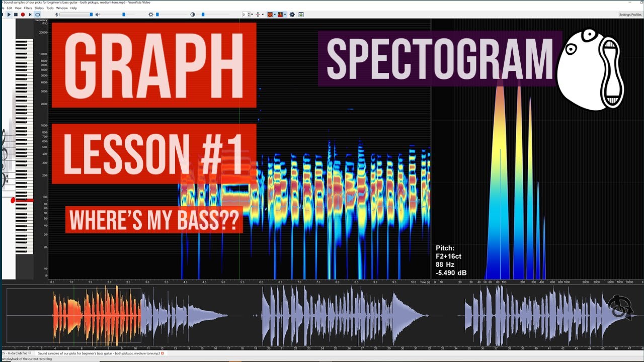Click the '88 Hz' pitch readout
The image size is (644, 362).
[x=445, y=264]
